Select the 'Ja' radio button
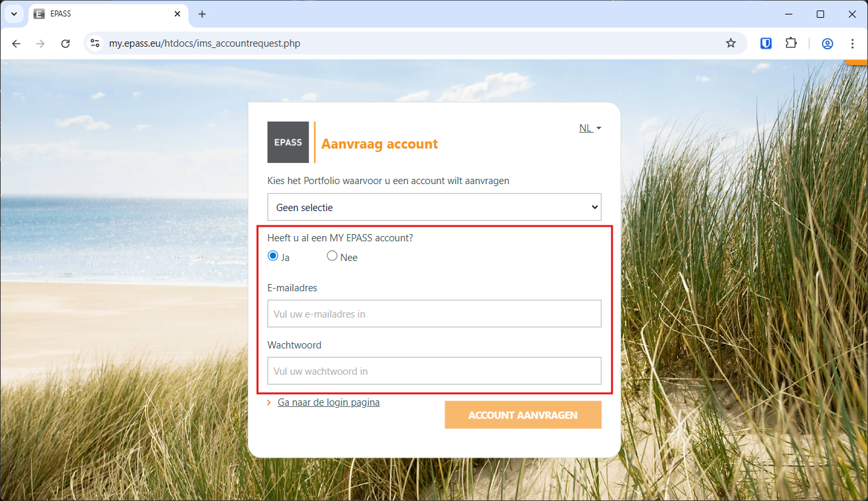Screen dimensions: 868x501 click(273, 256)
